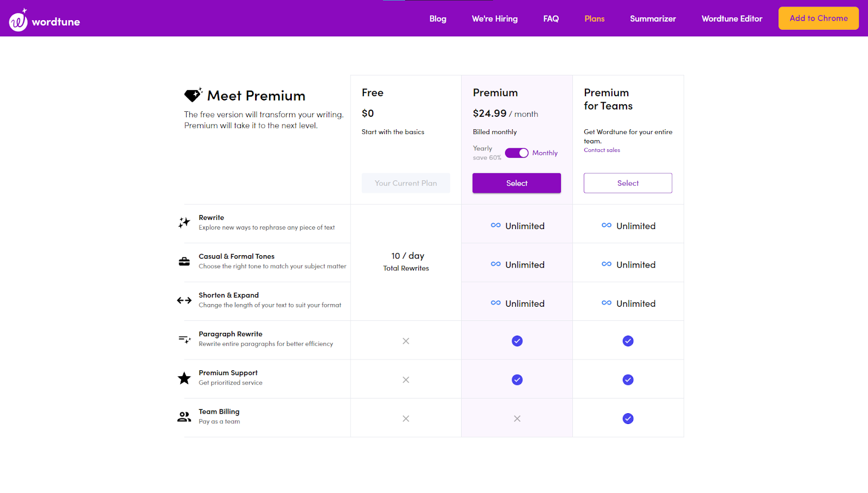The image size is (868, 493).
Task: Select the Premium for Teams plan
Action: coord(628,183)
